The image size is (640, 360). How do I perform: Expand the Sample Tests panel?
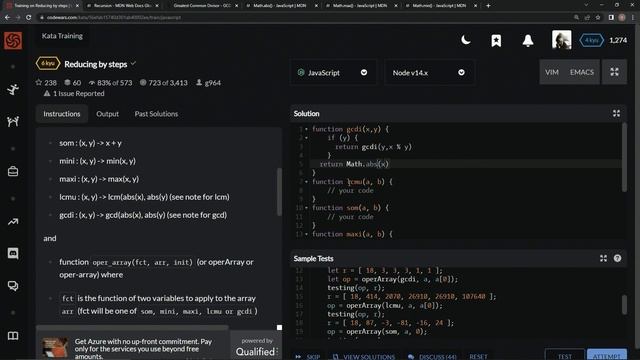(x=603, y=258)
